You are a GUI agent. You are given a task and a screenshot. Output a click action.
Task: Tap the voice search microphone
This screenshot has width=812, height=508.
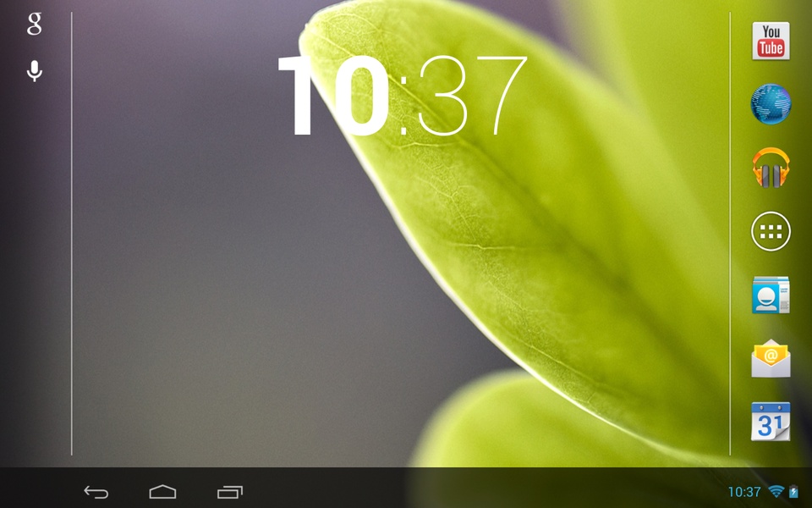coord(34,71)
